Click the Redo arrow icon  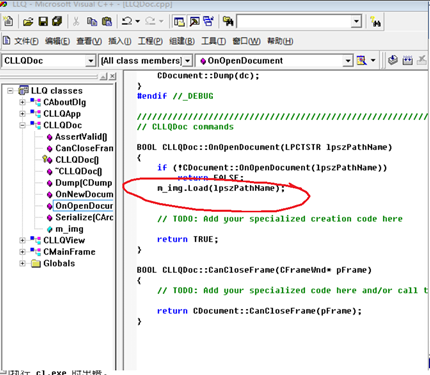click(x=150, y=21)
